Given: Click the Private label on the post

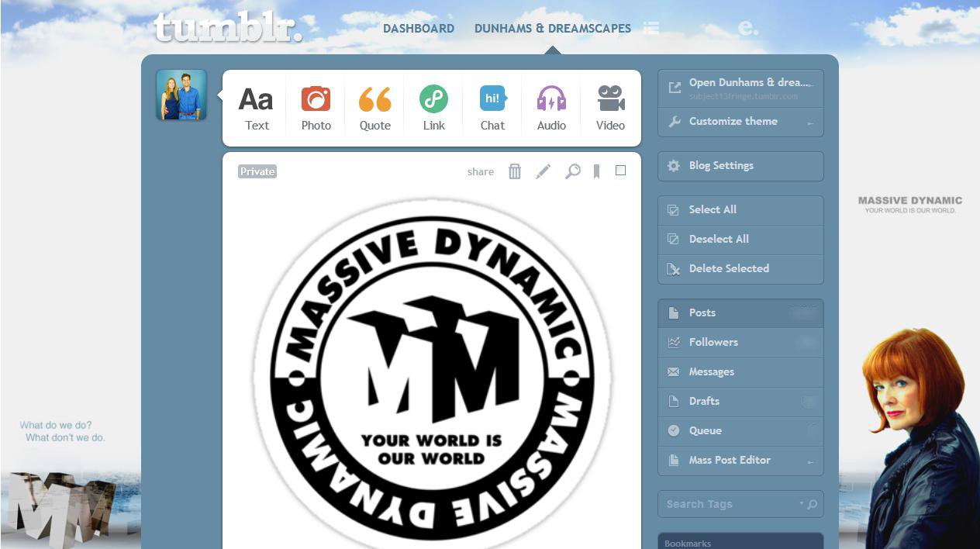Looking at the screenshot, I should [257, 171].
